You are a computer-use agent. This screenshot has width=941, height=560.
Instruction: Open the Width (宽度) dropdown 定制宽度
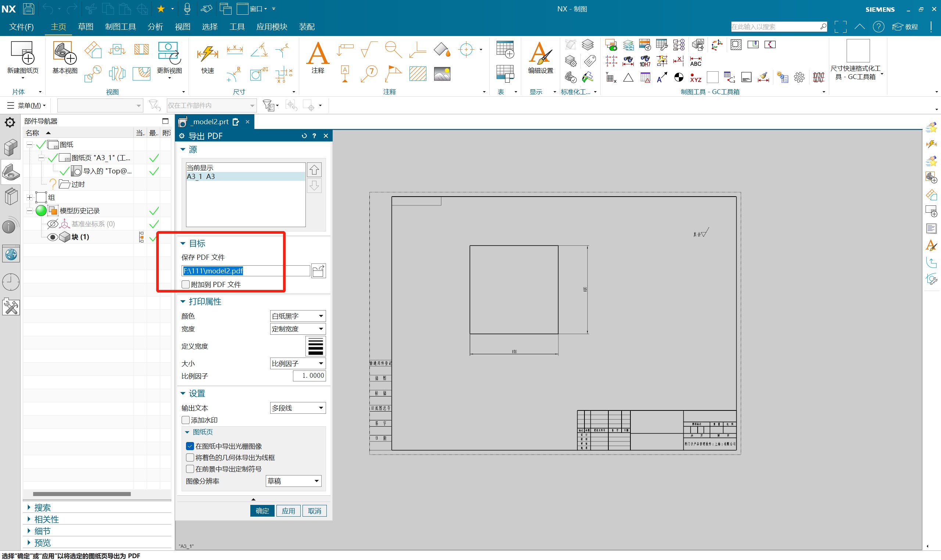point(297,329)
